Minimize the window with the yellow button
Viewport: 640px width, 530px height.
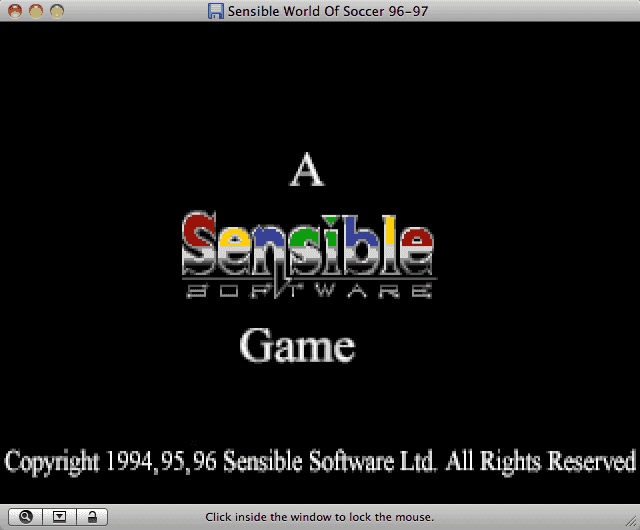[36, 11]
